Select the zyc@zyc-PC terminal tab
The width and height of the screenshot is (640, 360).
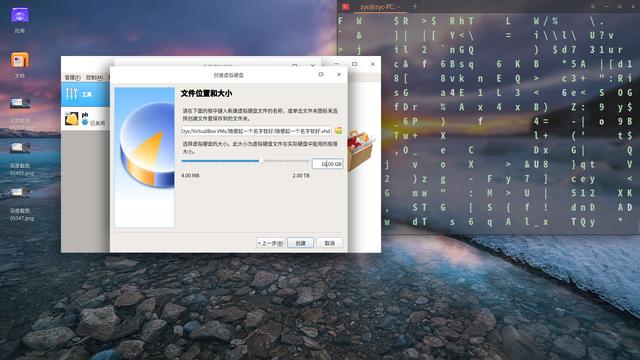pos(380,7)
